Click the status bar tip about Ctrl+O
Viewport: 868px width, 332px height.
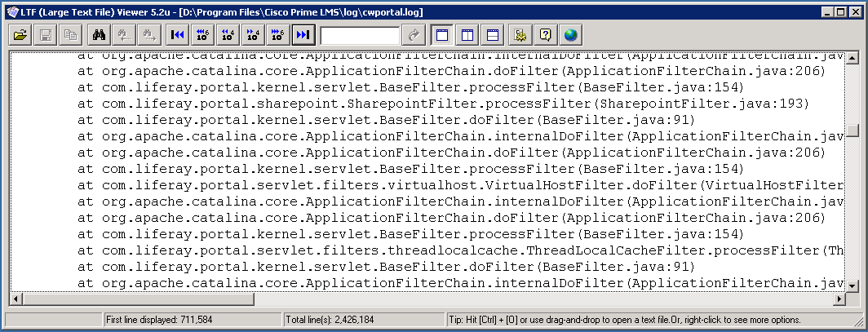pyautogui.click(x=625, y=320)
